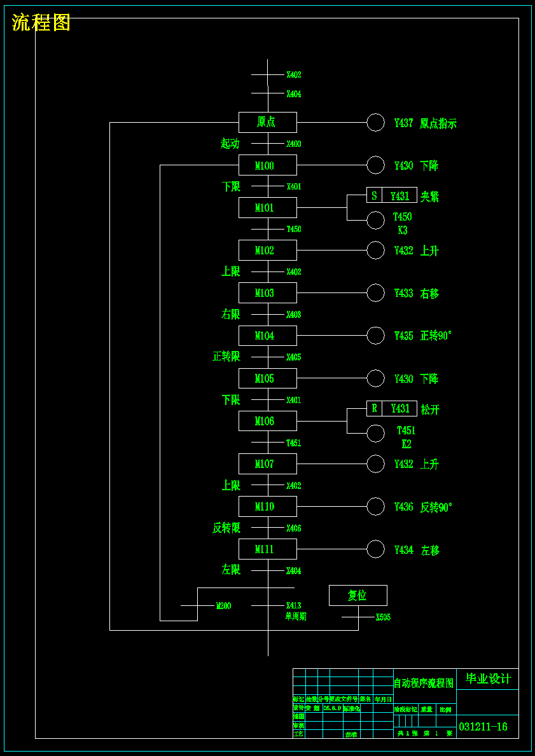Click the X406 transition label
This screenshot has height=756, width=535.
[x=294, y=528]
